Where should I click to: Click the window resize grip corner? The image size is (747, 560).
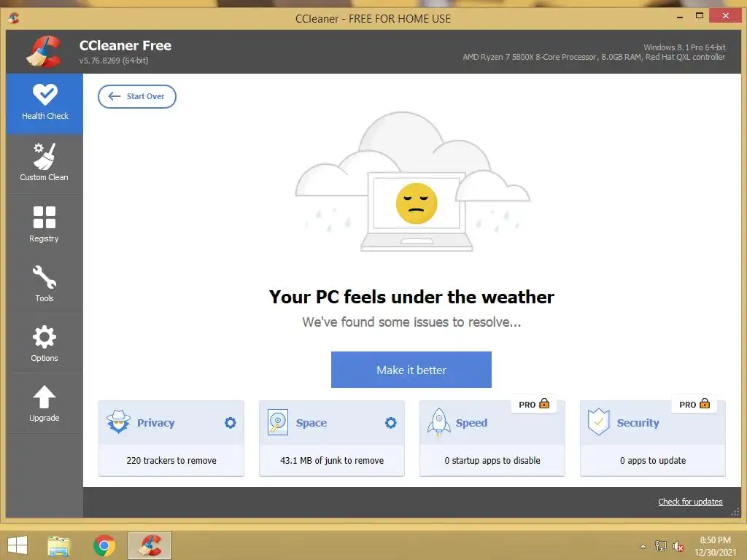(735, 512)
